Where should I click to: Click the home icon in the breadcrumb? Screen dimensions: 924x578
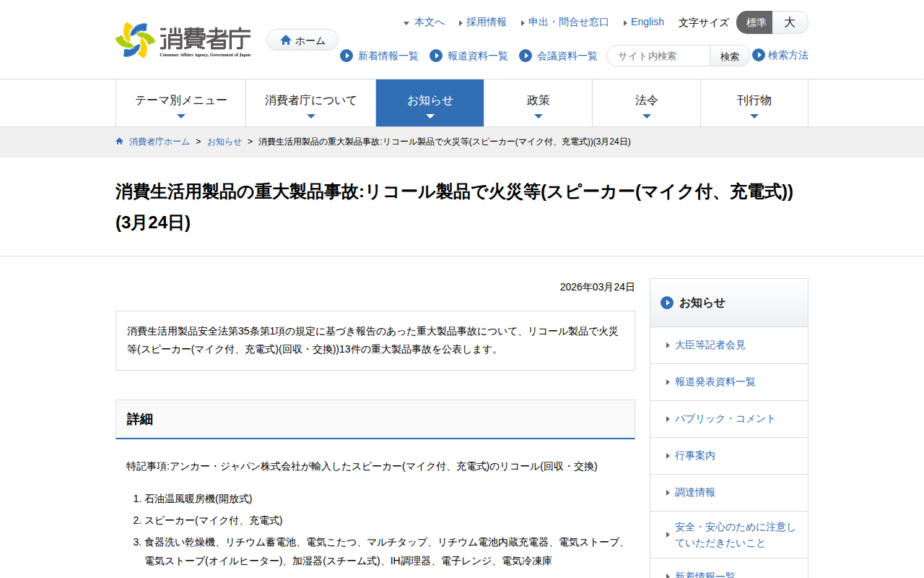119,141
